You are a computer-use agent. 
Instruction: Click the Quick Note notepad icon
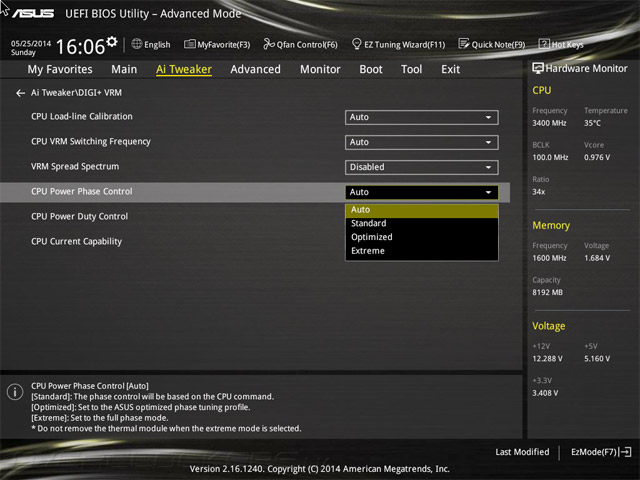[x=464, y=44]
